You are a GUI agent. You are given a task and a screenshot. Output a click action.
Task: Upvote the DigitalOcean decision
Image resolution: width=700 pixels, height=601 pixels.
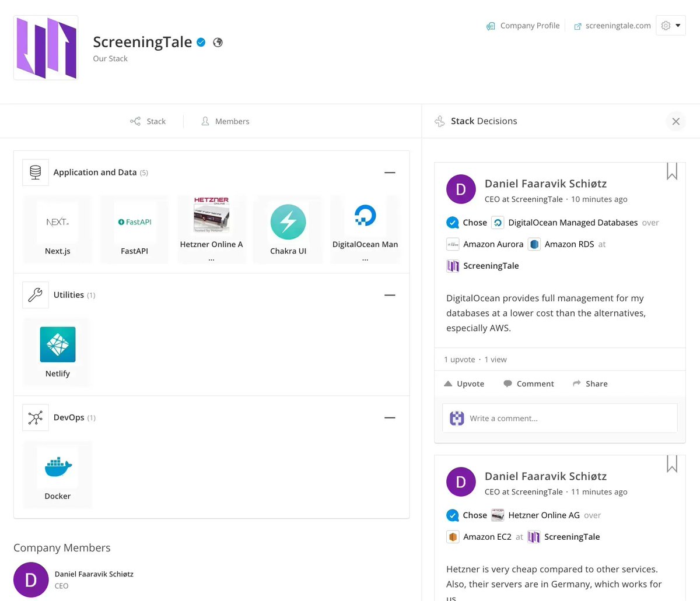click(x=464, y=384)
